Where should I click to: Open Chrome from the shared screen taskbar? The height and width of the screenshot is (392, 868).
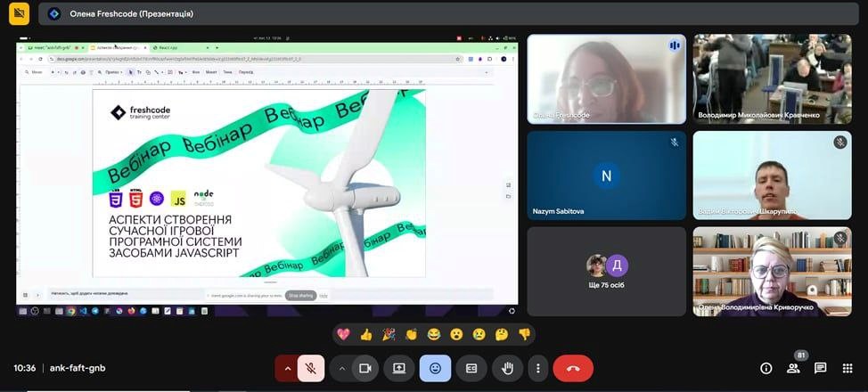pos(71,311)
